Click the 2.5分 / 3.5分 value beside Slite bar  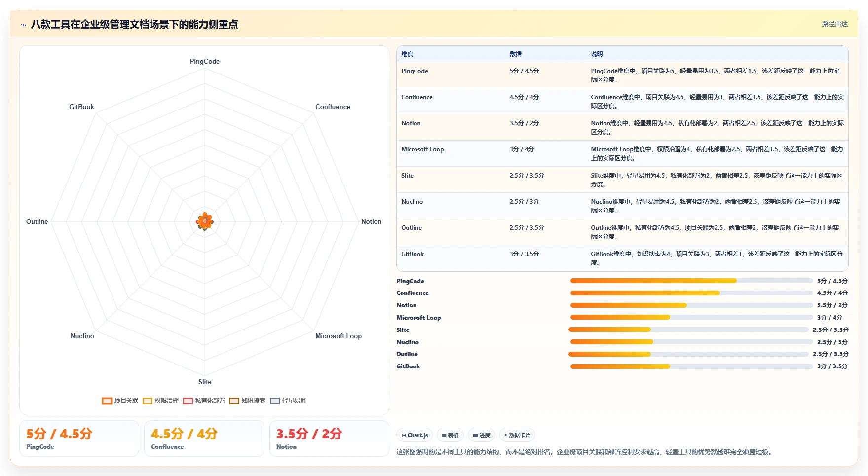pos(830,330)
